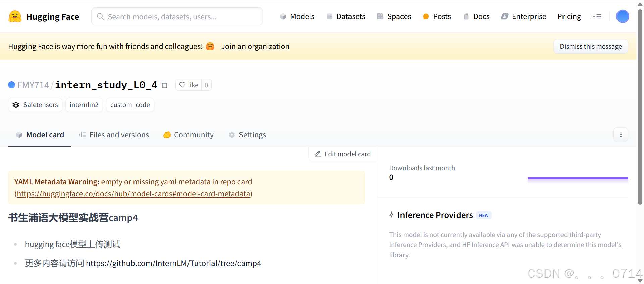Screen dimensions: 644x284
Task: Open the three-dot more options menu
Action: click(621, 135)
